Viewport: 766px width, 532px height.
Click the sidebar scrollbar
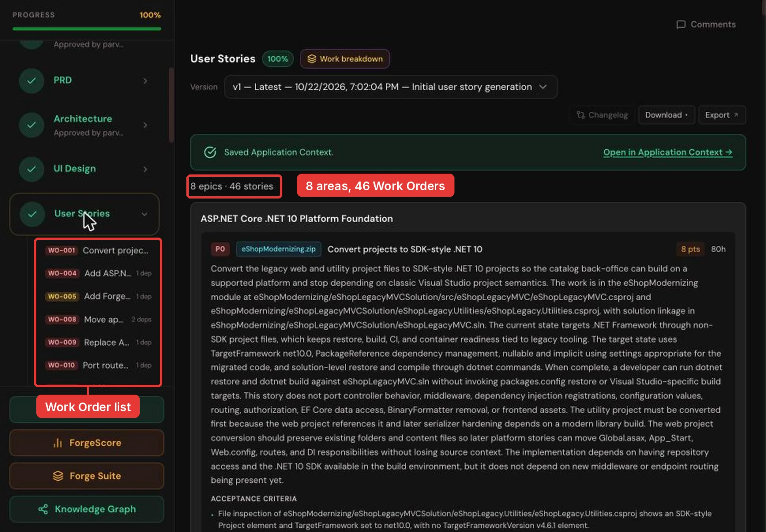pos(171,105)
